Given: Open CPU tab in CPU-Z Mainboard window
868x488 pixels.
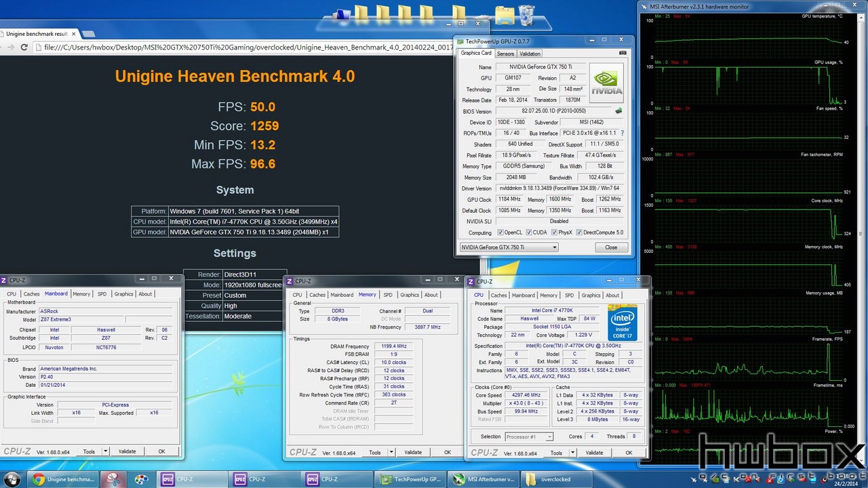Looking at the screenshot, I should [12, 294].
